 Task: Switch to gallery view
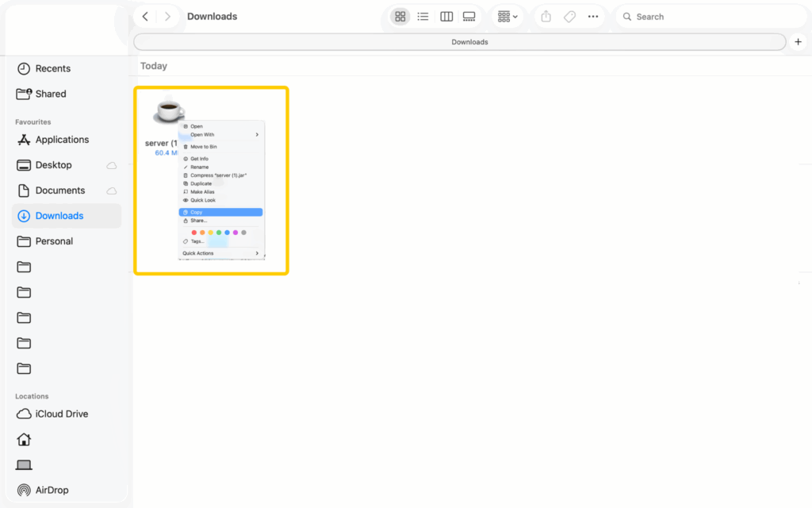pyautogui.click(x=469, y=17)
